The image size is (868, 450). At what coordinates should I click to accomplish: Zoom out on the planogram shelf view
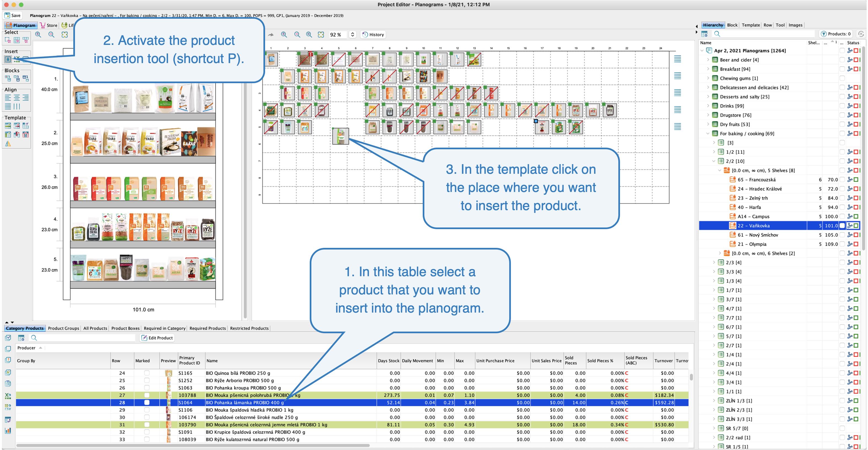(x=51, y=34)
